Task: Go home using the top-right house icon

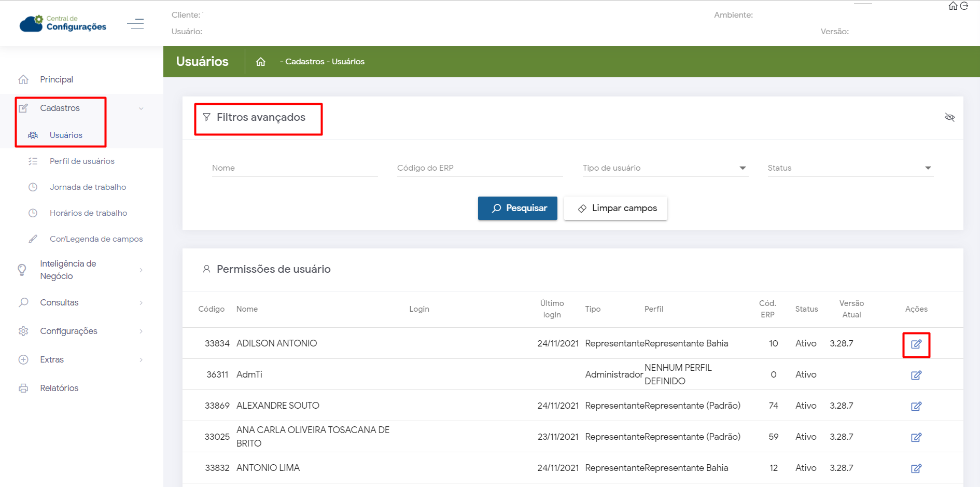Action: point(953,6)
